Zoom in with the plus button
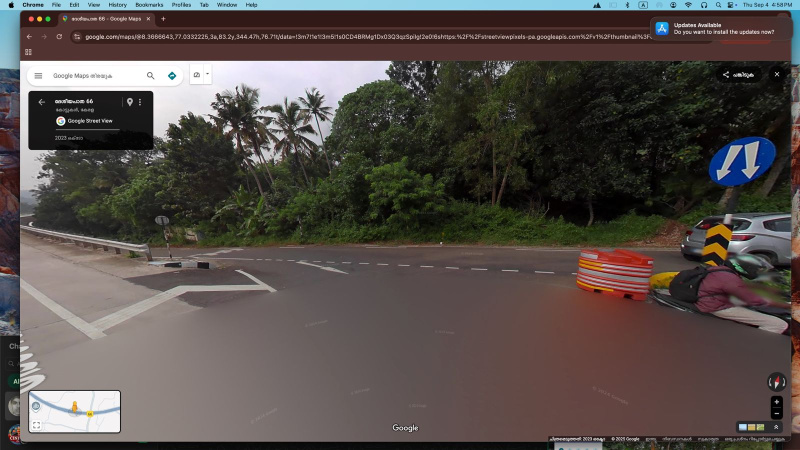This screenshot has width=800, height=450. pyautogui.click(x=777, y=402)
